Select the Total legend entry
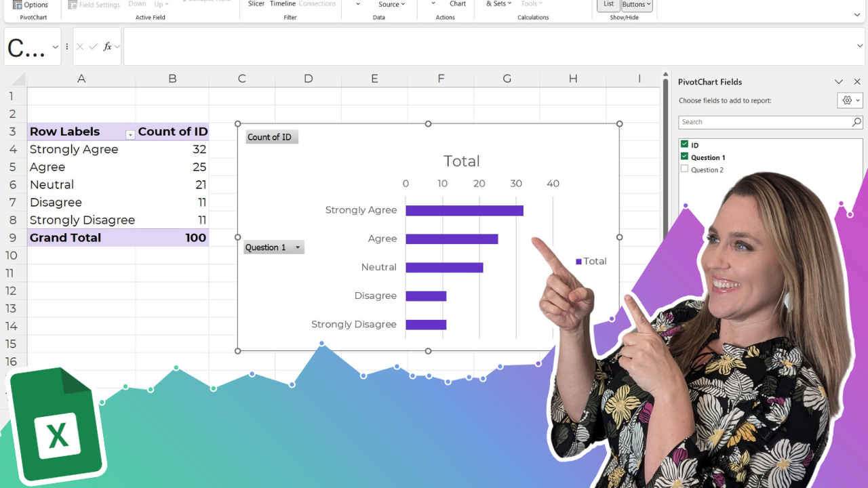The height and width of the screenshot is (488, 868). pyautogui.click(x=591, y=261)
